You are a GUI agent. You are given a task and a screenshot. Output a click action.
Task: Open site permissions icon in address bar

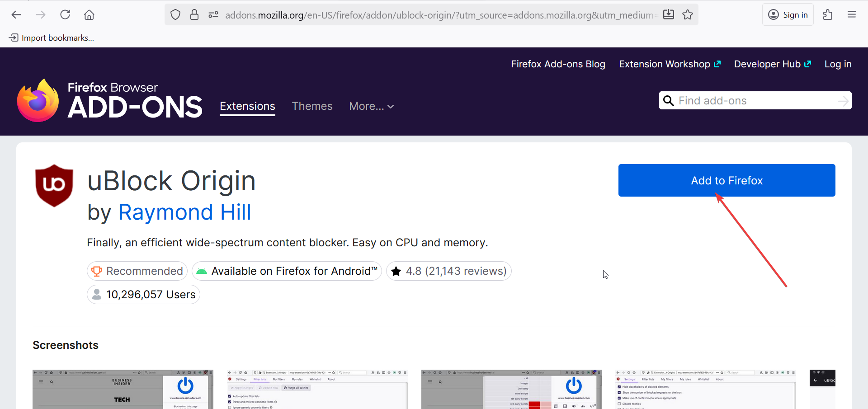click(213, 15)
